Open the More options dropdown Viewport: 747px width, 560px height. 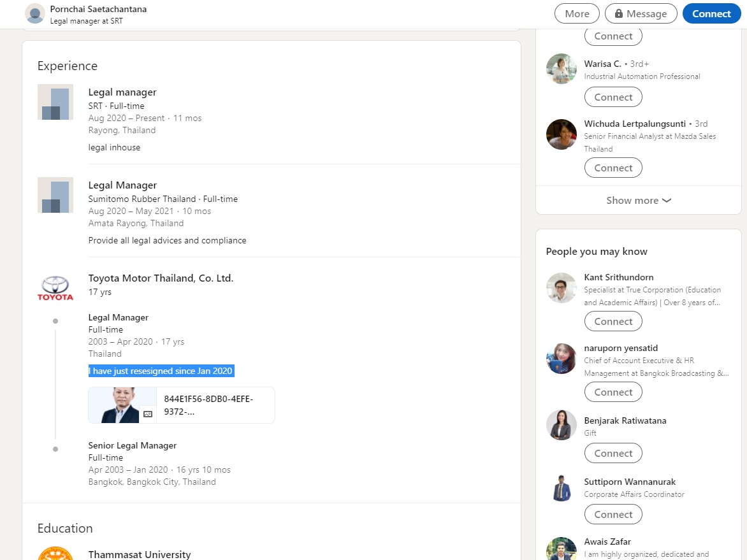pyautogui.click(x=577, y=14)
